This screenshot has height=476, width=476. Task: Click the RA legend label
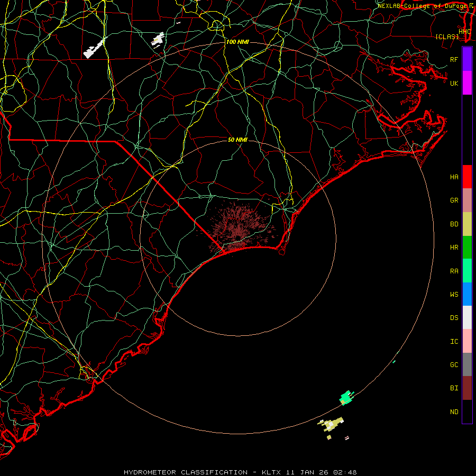coord(454,271)
